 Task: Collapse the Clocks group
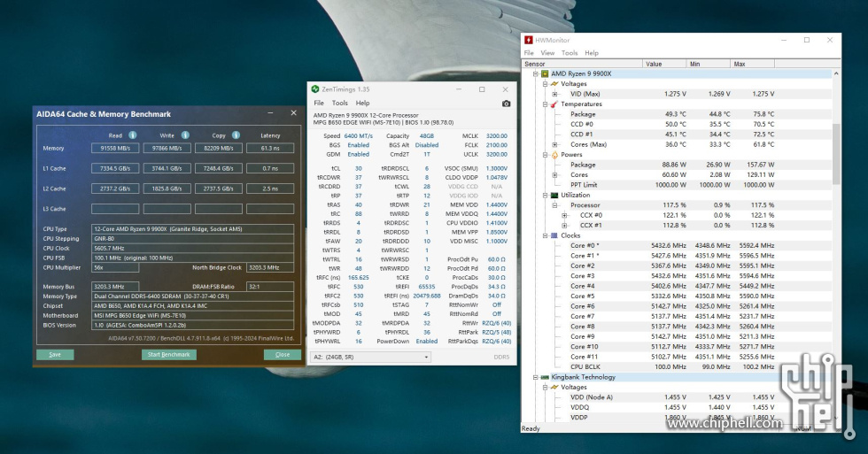pyautogui.click(x=545, y=235)
